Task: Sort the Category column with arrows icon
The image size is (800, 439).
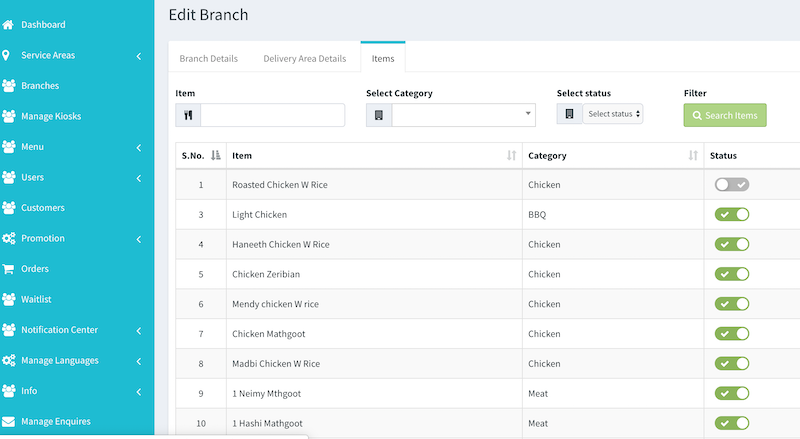Action: click(x=693, y=155)
